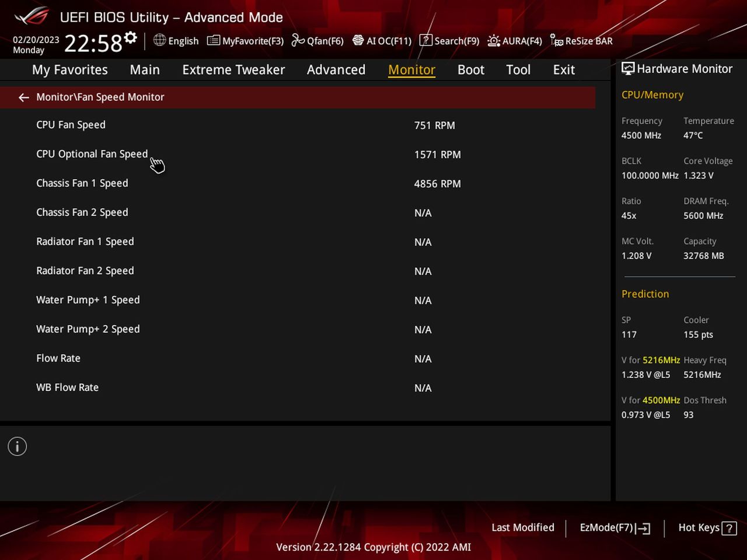Click the language globe icon
The width and height of the screenshot is (747, 560).
pos(159,40)
